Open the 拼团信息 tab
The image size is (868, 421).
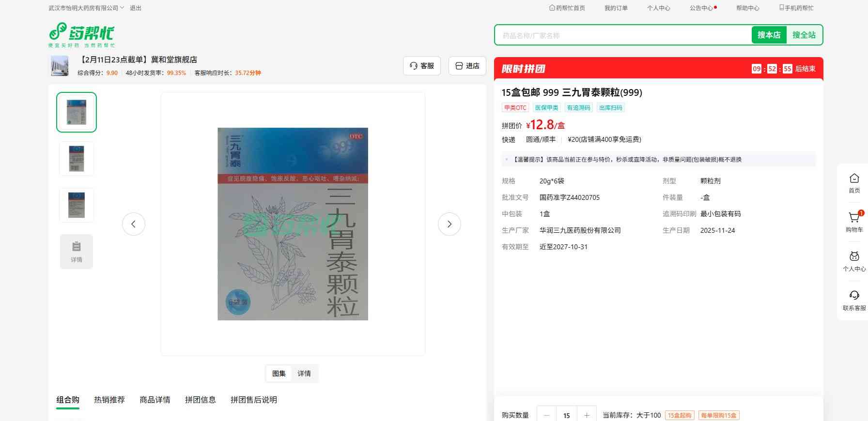pos(200,400)
